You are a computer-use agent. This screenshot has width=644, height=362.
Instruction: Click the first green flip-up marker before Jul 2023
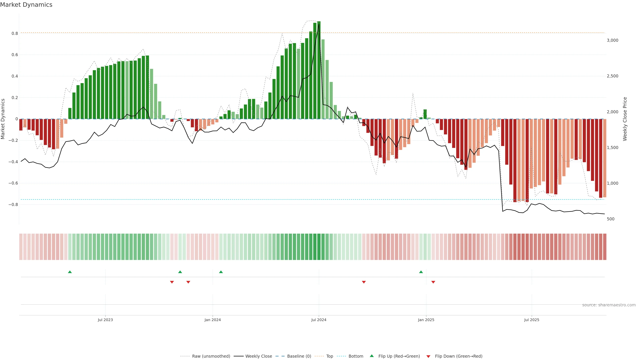[70, 272]
